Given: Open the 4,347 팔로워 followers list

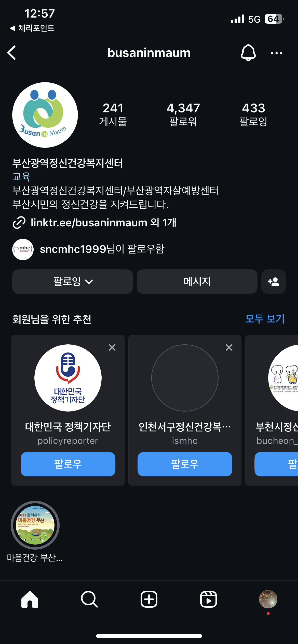Looking at the screenshot, I should tap(183, 114).
